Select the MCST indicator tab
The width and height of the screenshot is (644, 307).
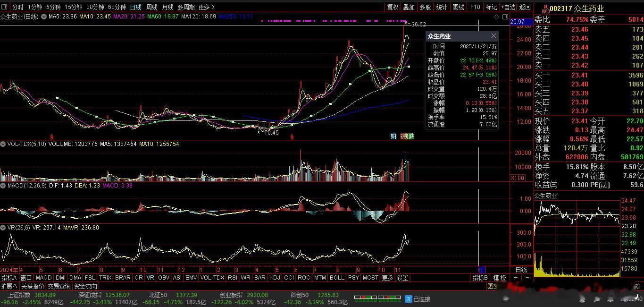pyautogui.click(x=370, y=278)
